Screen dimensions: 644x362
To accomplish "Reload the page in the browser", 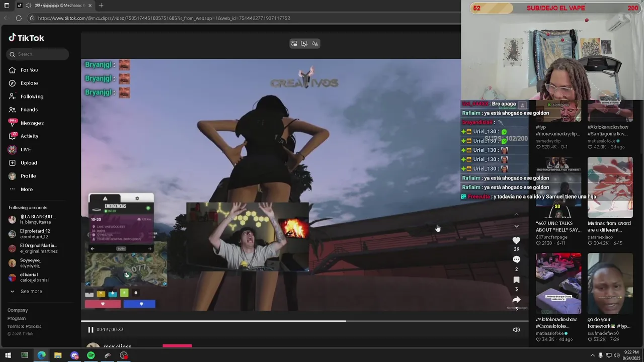I will point(19,18).
